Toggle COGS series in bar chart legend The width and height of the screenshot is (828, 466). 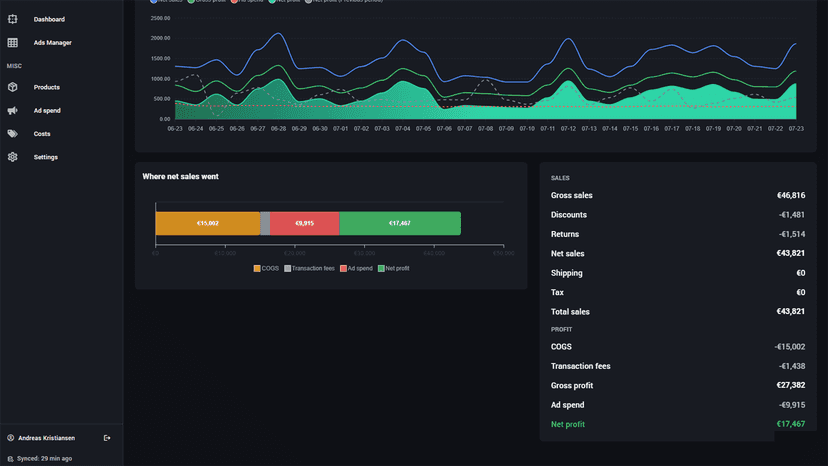(266, 268)
